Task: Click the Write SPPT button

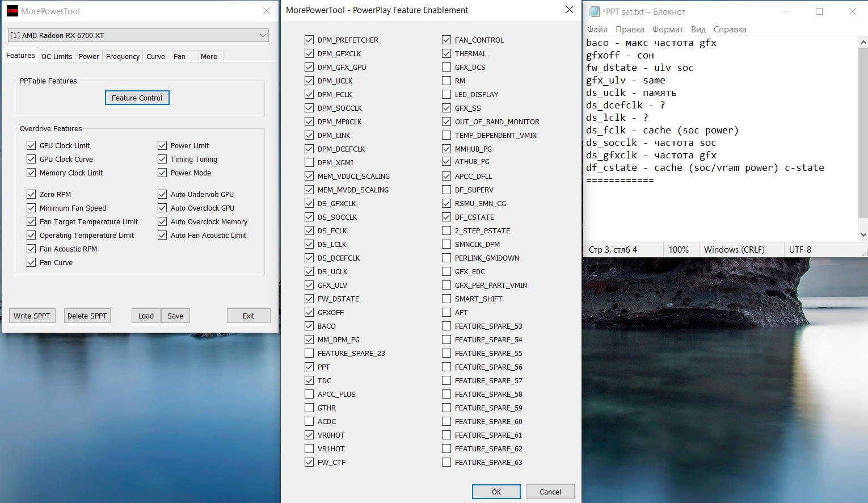Action: coord(32,316)
